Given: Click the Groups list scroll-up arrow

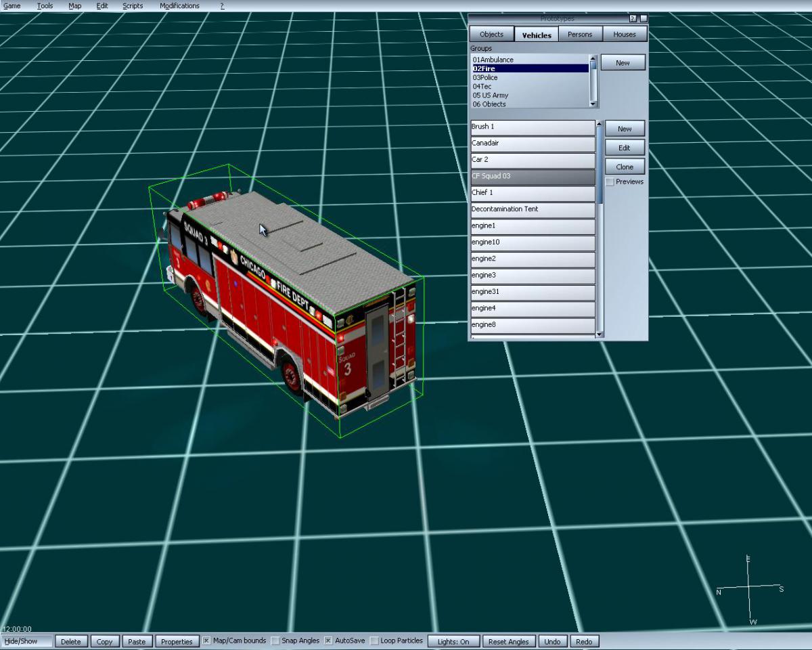Looking at the screenshot, I should 593,58.
